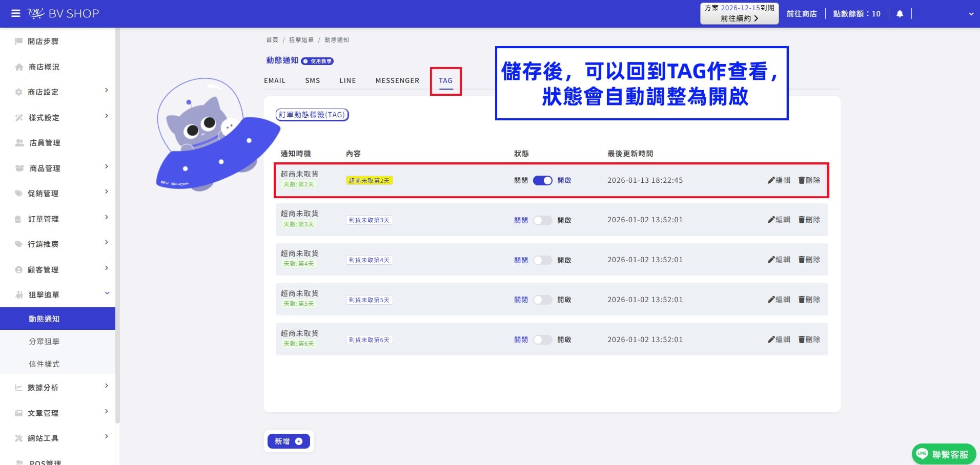
Task: Click the 訂單管理 clipboard icon
Action: coord(18,219)
